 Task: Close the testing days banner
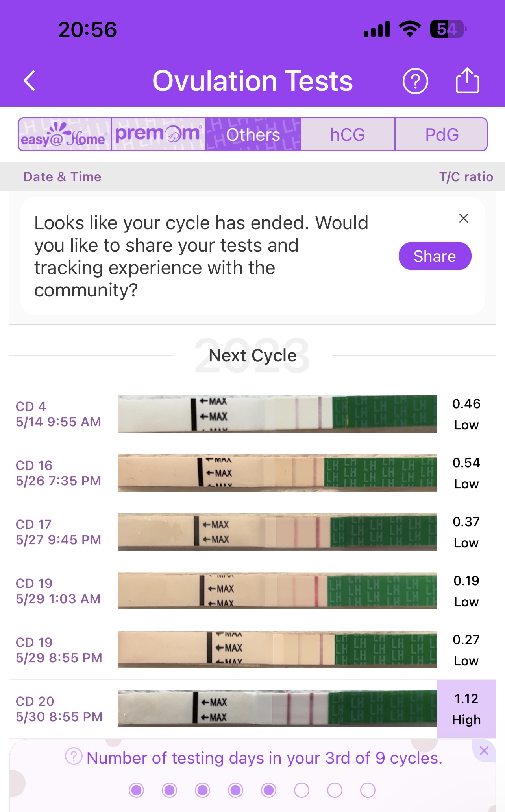coord(484,751)
